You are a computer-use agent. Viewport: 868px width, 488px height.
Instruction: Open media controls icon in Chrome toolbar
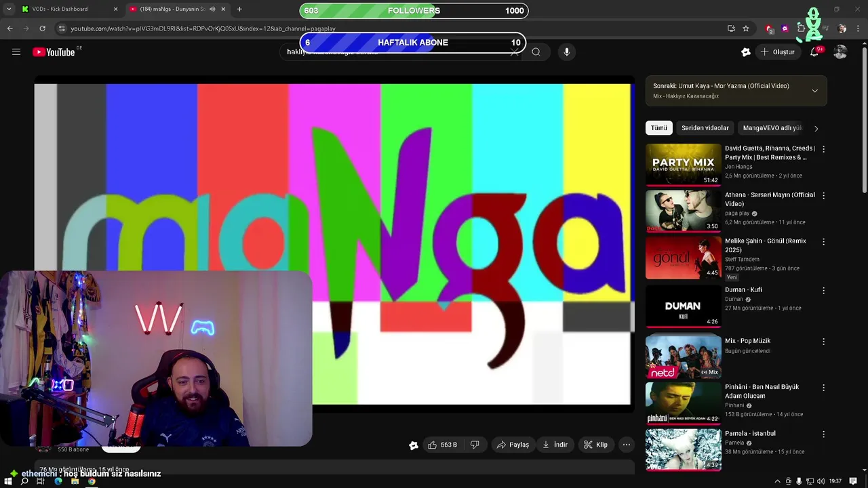[x=827, y=28]
